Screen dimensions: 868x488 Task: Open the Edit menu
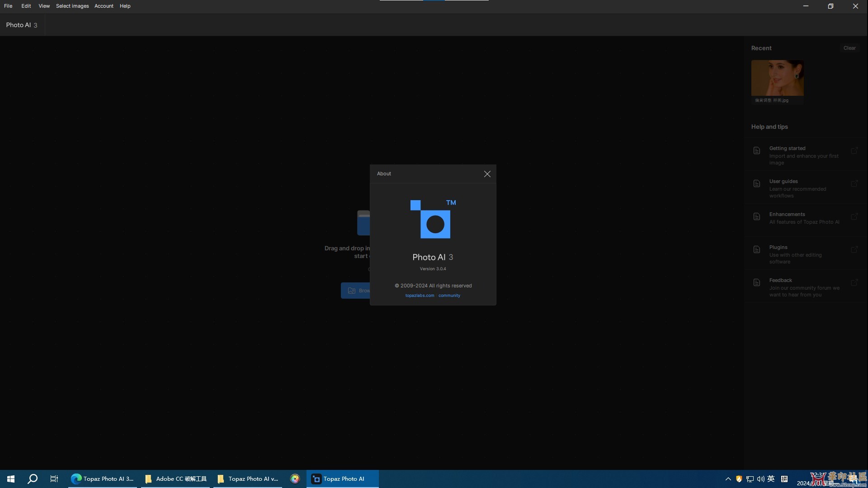[x=26, y=6]
